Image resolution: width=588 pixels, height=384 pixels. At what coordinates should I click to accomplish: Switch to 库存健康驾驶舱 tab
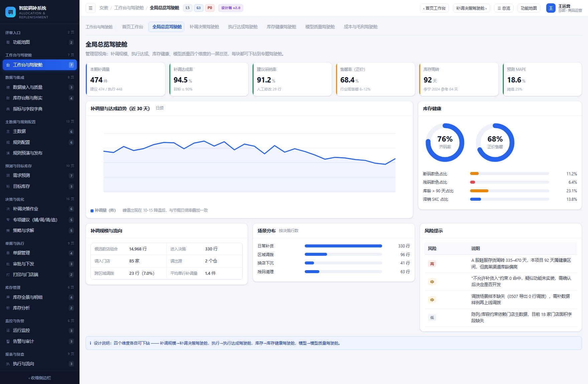(281, 27)
